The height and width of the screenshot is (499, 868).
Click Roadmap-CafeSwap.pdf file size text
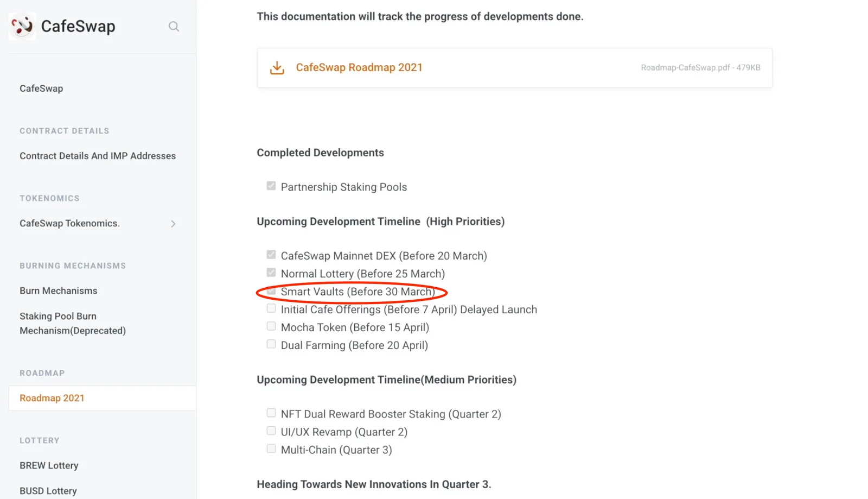coord(700,68)
